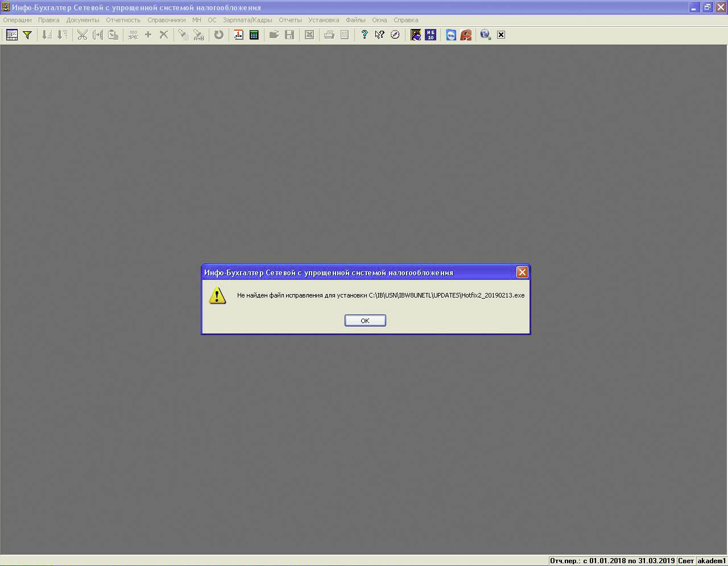Viewport: 728px width, 566px height.
Task: Click the context help pointer icon
Action: click(x=380, y=35)
